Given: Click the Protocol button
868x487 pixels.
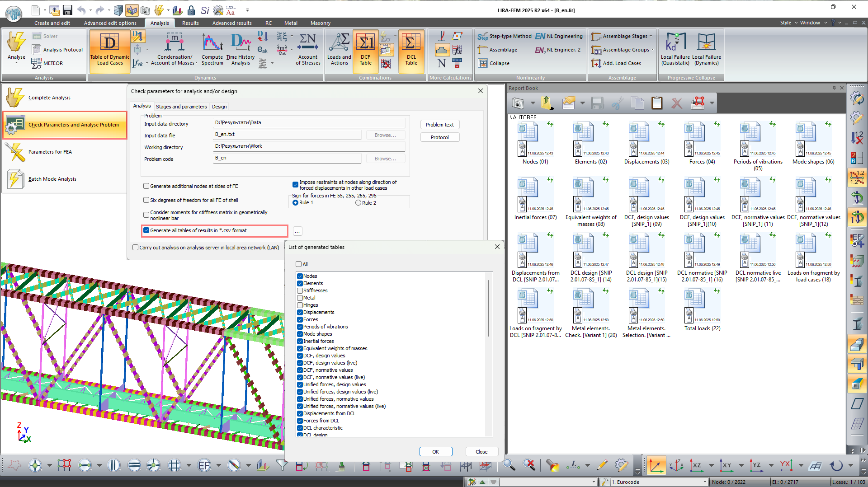Looking at the screenshot, I should (x=439, y=137).
